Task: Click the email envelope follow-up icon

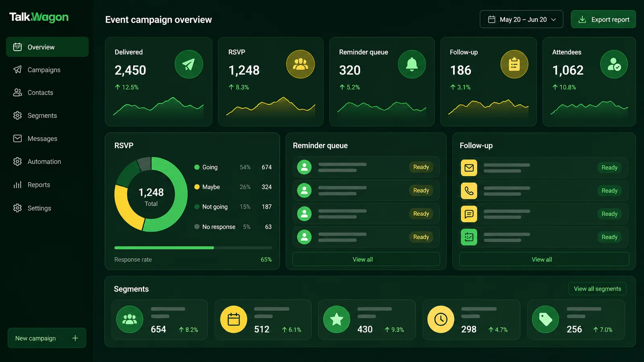Action: click(469, 168)
